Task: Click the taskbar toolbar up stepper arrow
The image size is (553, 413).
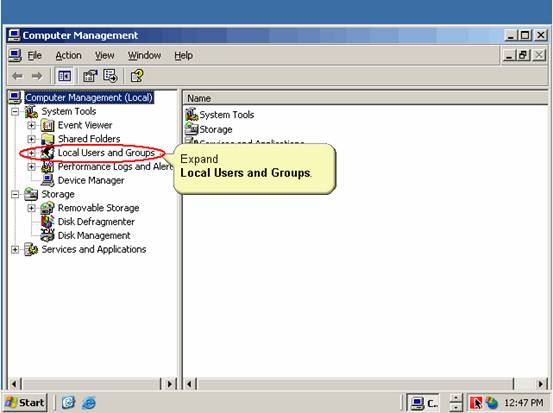Action: (456, 399)
